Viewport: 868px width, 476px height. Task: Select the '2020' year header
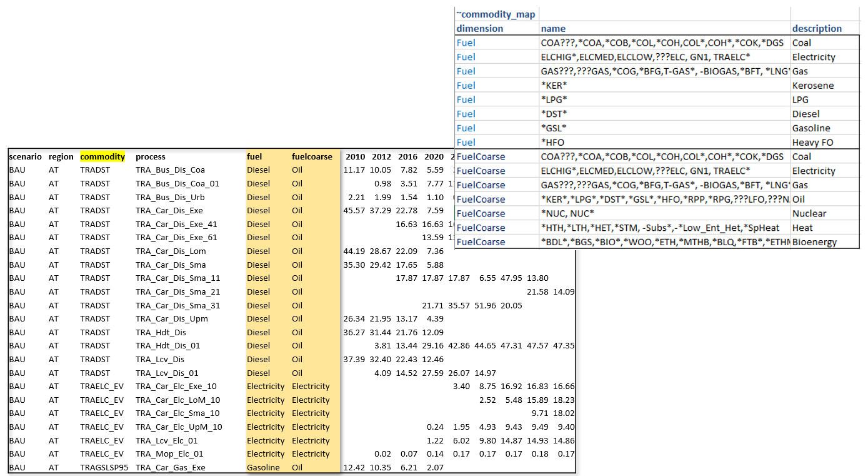click(x=433, y=156)
